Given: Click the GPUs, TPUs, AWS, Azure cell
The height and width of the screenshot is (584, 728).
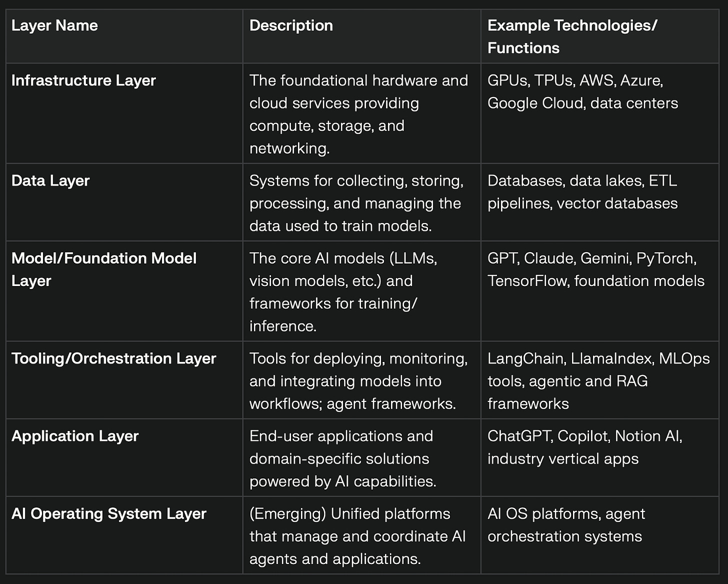Looking at the screenshot, I should pyautogui.click(x=599, y=113).
